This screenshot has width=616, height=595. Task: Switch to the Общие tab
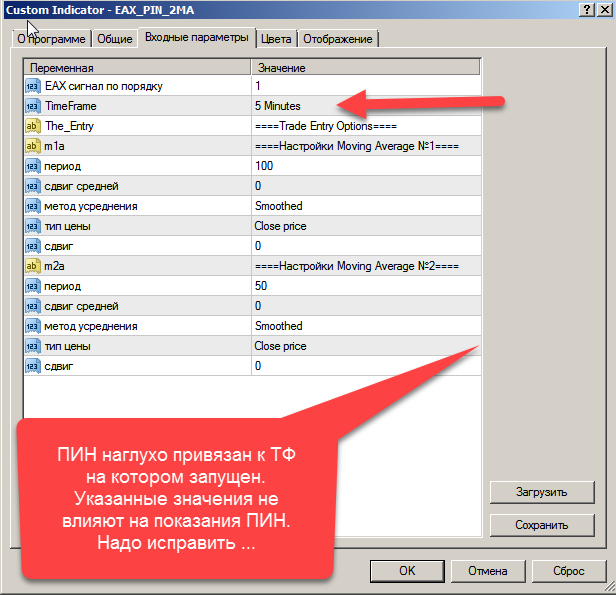[115, 39]
